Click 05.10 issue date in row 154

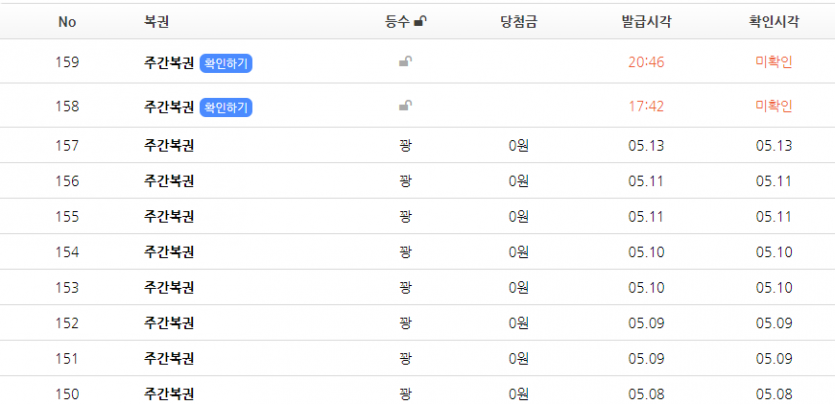point(646,252)
